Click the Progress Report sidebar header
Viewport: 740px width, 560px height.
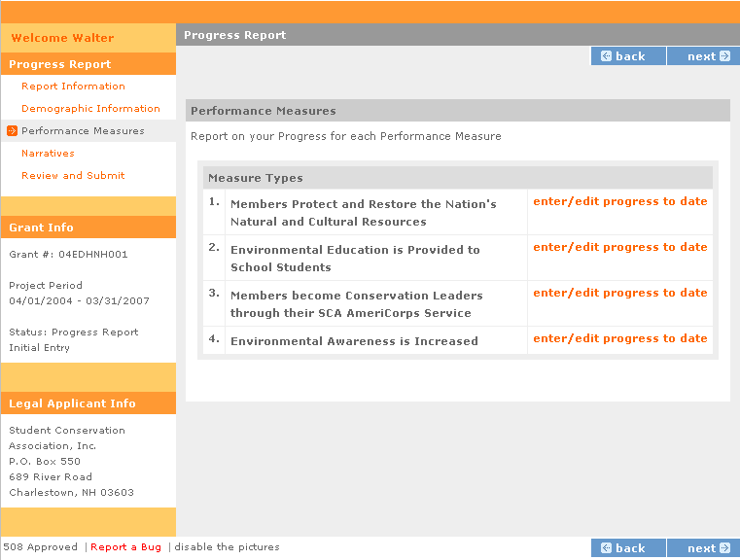click(60, 64)
